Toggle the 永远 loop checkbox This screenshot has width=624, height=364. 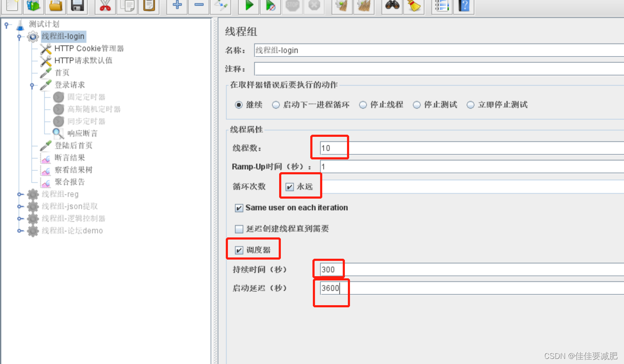[x=290, y=187]
